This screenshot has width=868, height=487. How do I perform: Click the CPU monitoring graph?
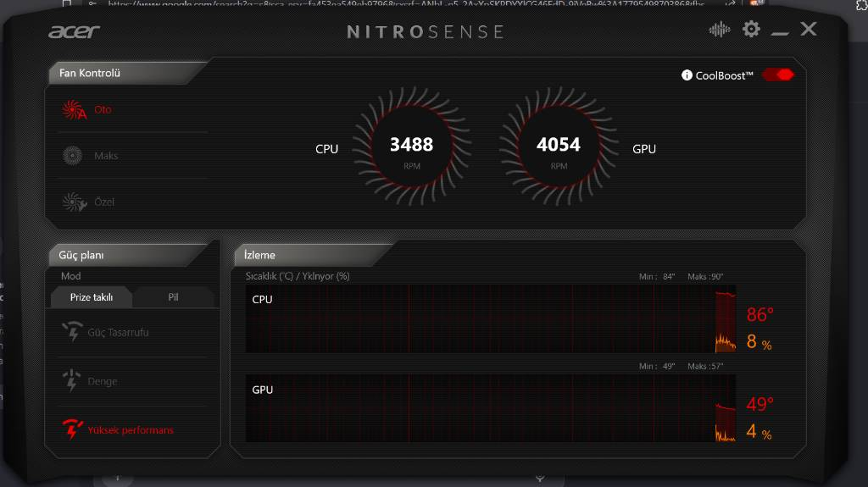click(x=491, y=318)
